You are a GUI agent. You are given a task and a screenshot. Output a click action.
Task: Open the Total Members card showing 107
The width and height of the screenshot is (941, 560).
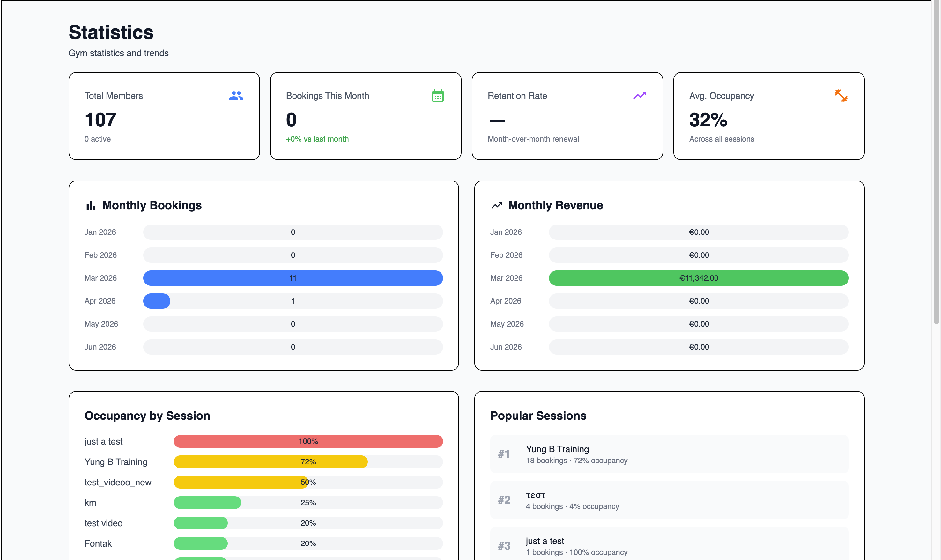pos(164,116)
